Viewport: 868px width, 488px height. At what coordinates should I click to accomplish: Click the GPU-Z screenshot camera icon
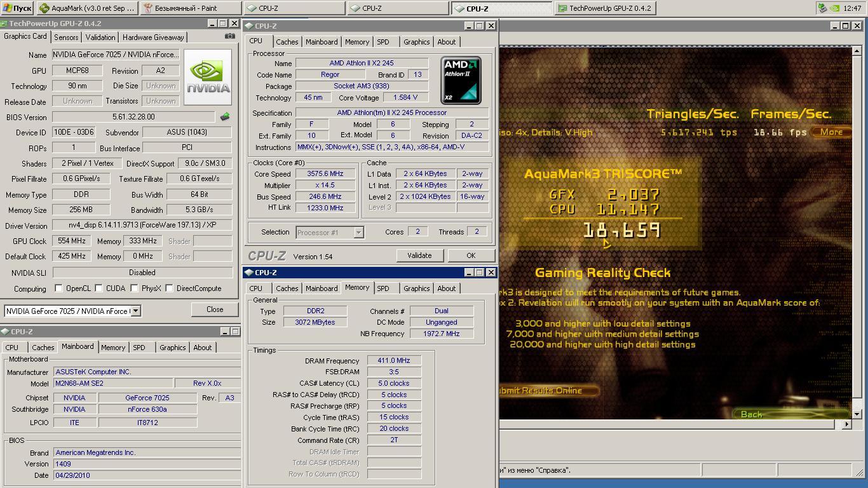click(230, 37)
